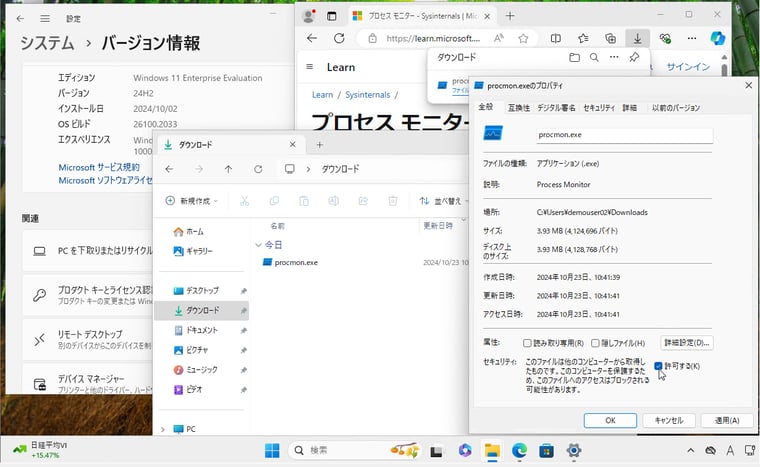The image size is (760, 467).
Task: Open 並べ替え sort dropdown
Action: (443, 201)
